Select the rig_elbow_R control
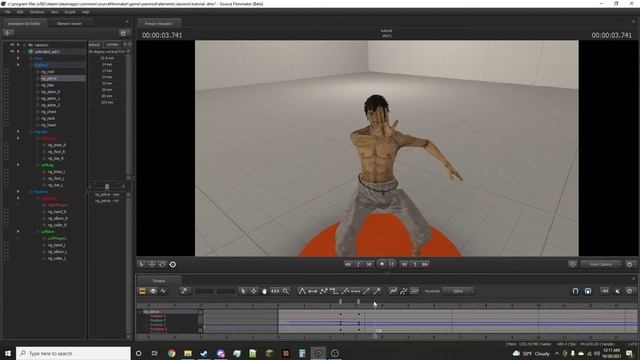 click(x=57, y=218)
